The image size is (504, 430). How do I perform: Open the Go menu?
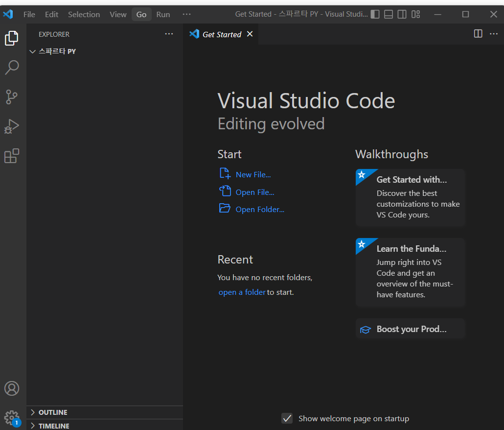click(141, 15)
